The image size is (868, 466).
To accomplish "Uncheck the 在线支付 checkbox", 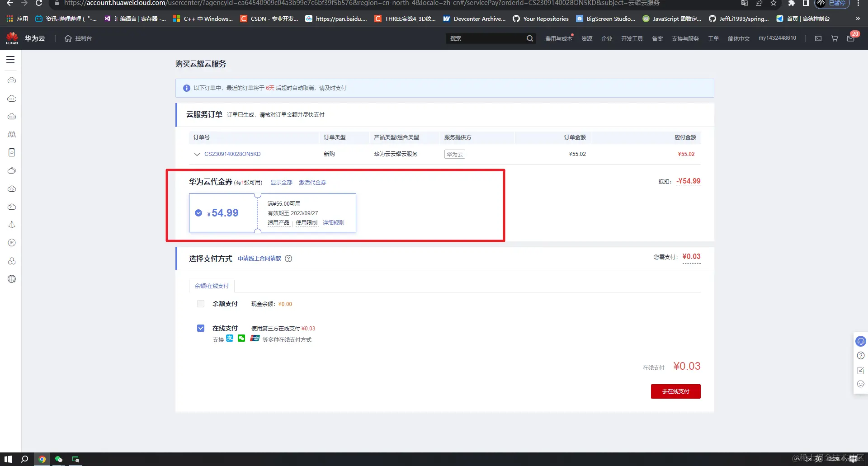I will [201, 328].
